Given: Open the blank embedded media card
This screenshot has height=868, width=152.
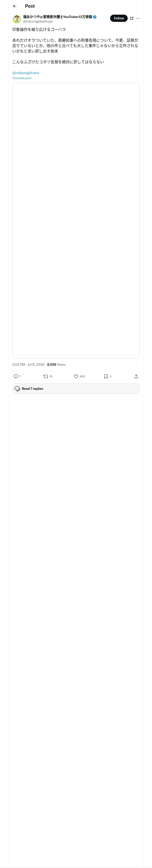Looking at the screenshot, I should (76, 220).
